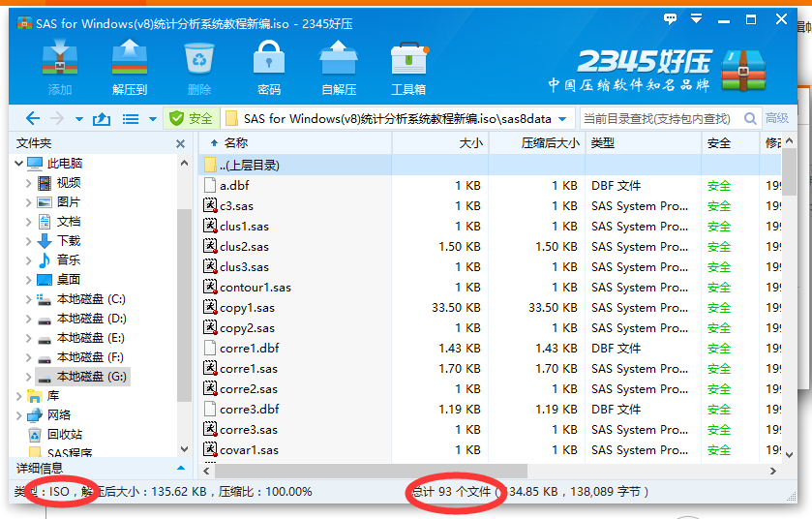Select 桌面 in folder tree

[69, 280]
